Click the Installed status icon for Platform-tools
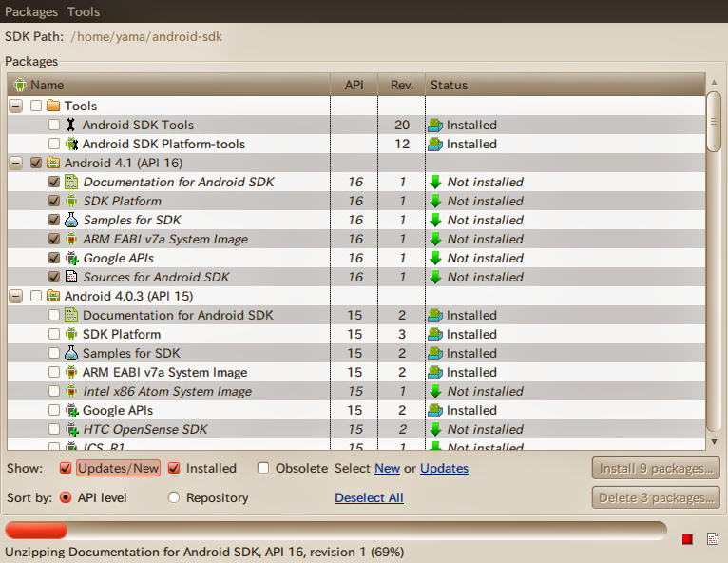 pos(435,144)
